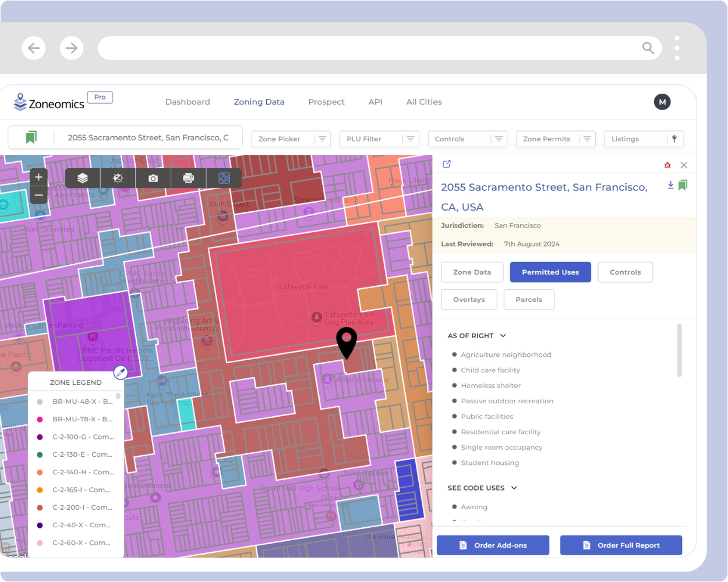Click the basemap style icon on the map toolbar

coord(224,178)
